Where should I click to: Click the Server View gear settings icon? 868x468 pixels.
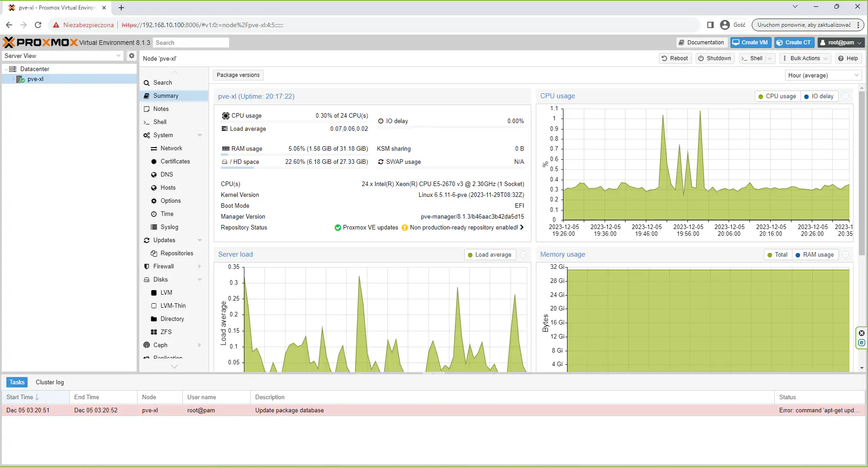coord(132,56)
